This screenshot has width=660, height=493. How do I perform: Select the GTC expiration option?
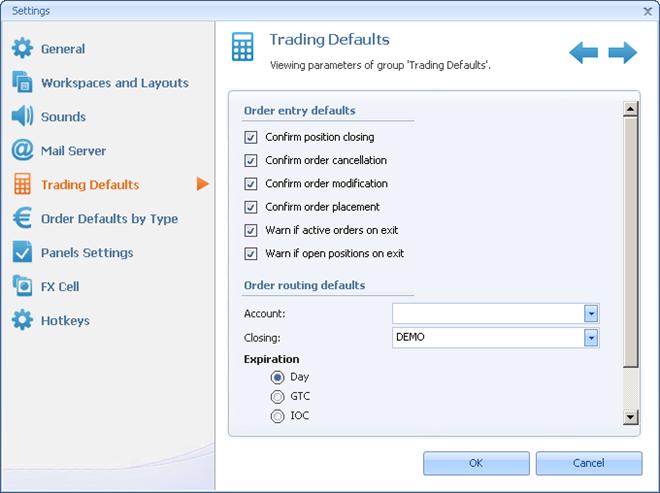(x=278, y=397)
